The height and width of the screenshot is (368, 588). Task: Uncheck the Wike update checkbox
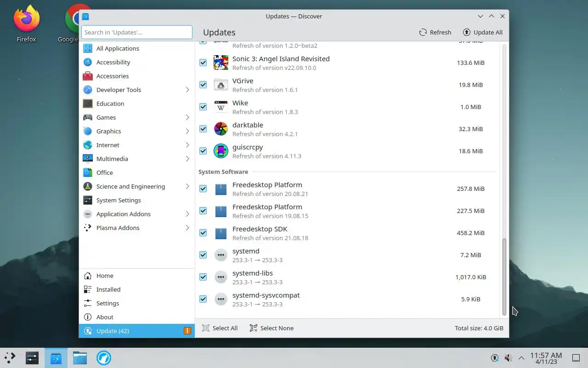(x=203, y=107)
